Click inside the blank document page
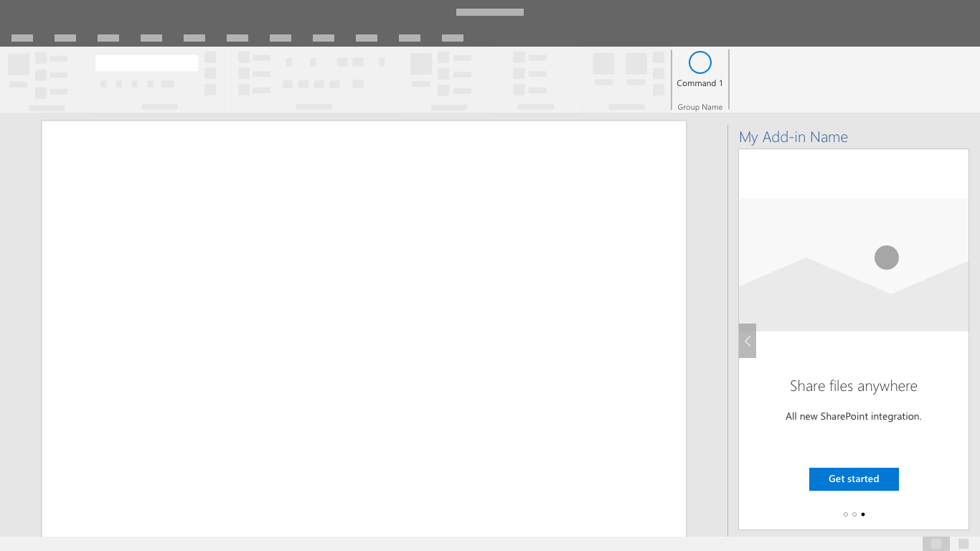 pyautogui.click(x=364, y=329)
